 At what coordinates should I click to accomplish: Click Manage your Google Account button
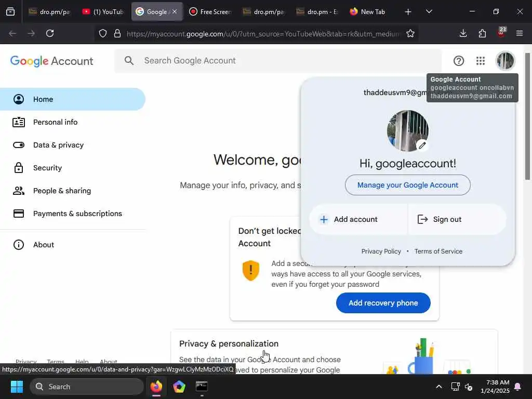407,185
